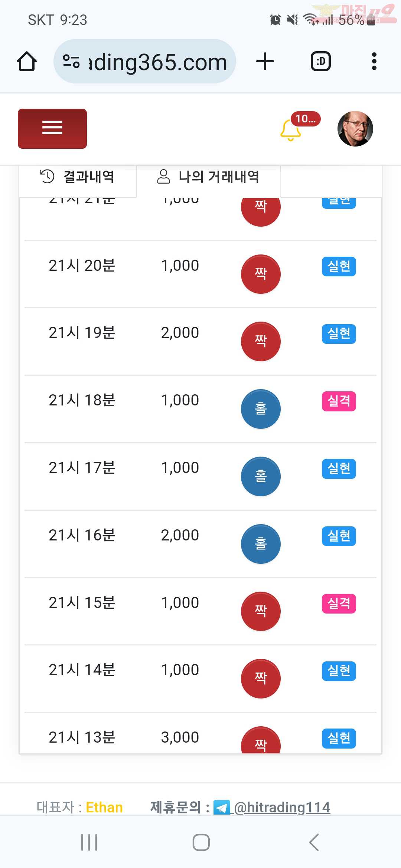
Task: Tap the red 짝 circle for 21시 20분
Action: 261,274
